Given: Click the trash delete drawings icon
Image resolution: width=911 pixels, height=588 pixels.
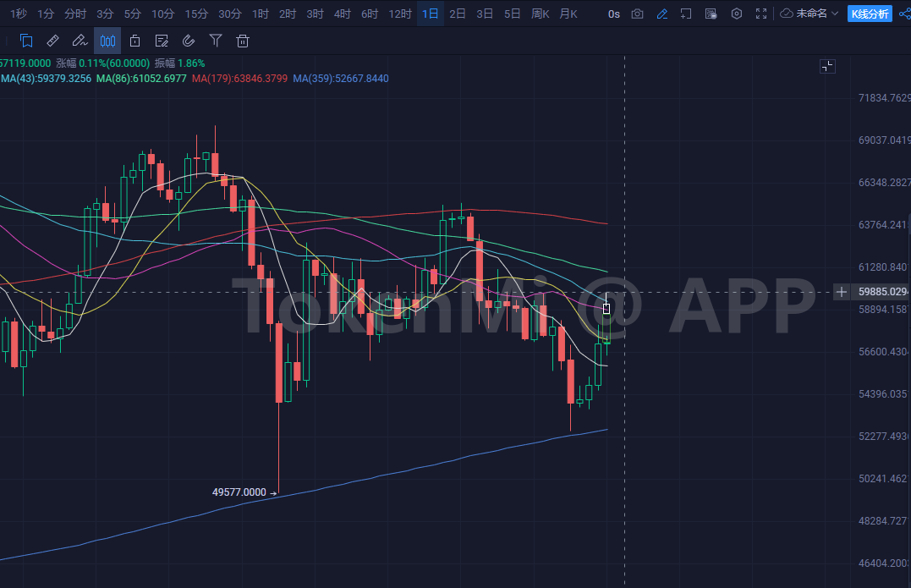Looking at the screenshot, I should tap(243, 41).
